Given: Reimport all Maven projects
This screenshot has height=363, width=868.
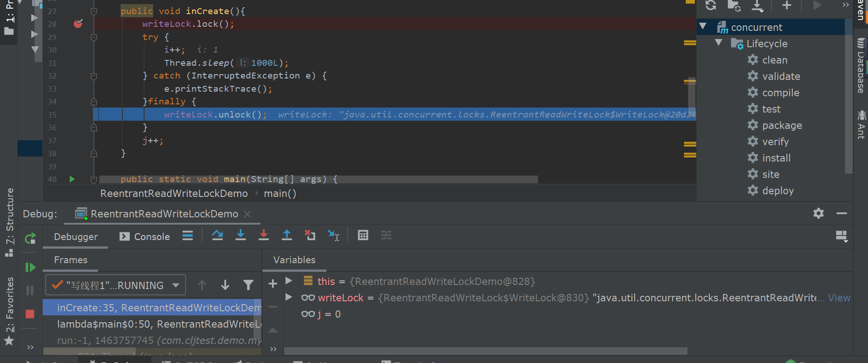Looking at the screenshot, I should pyautogui.click(x=711, y=5).
